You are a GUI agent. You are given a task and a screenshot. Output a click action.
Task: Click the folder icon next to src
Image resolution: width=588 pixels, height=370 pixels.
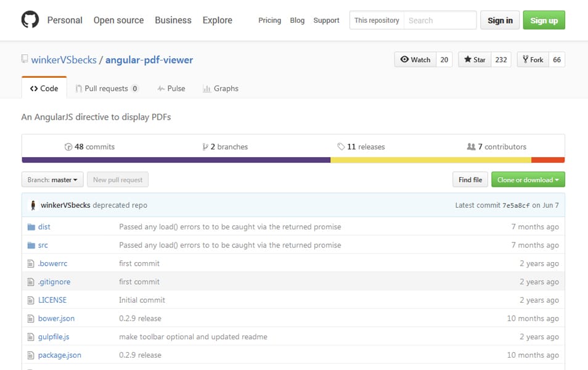pyautogui.click(x=31, y=245)
